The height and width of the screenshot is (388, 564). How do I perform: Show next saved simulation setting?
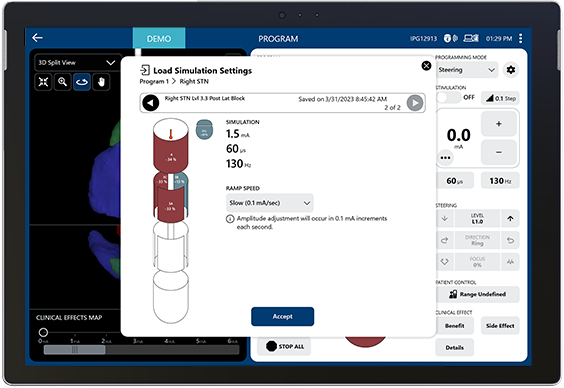(415, 103)
